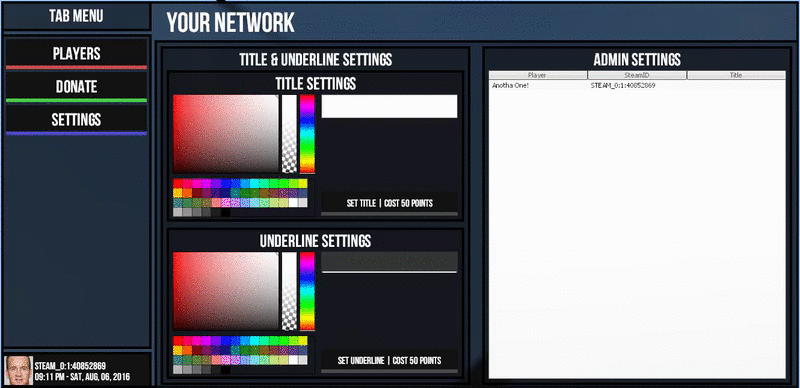Click SteamID cell STEAM_0:1:40852869 in admin list

click(x=623, y=85)
